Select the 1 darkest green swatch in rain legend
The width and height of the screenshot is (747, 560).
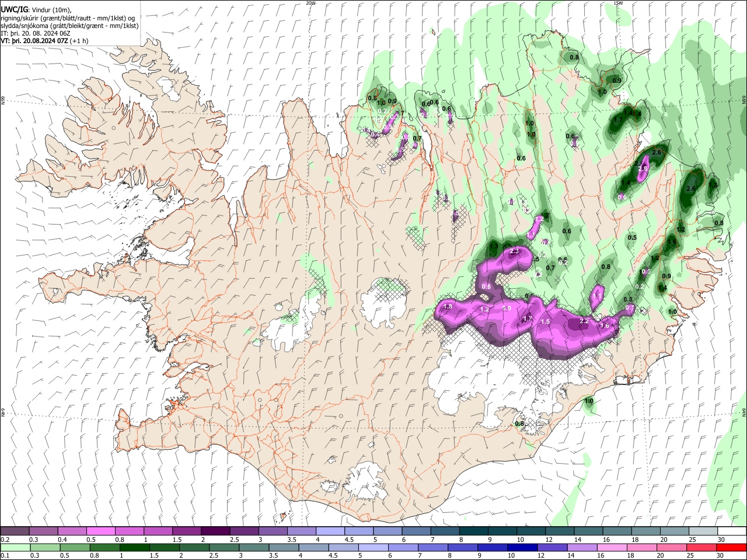(134, 548)
